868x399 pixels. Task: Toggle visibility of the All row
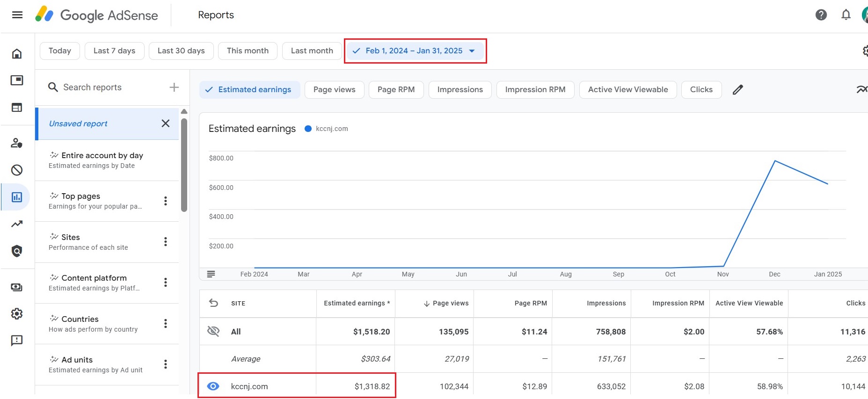pos(213,332)
